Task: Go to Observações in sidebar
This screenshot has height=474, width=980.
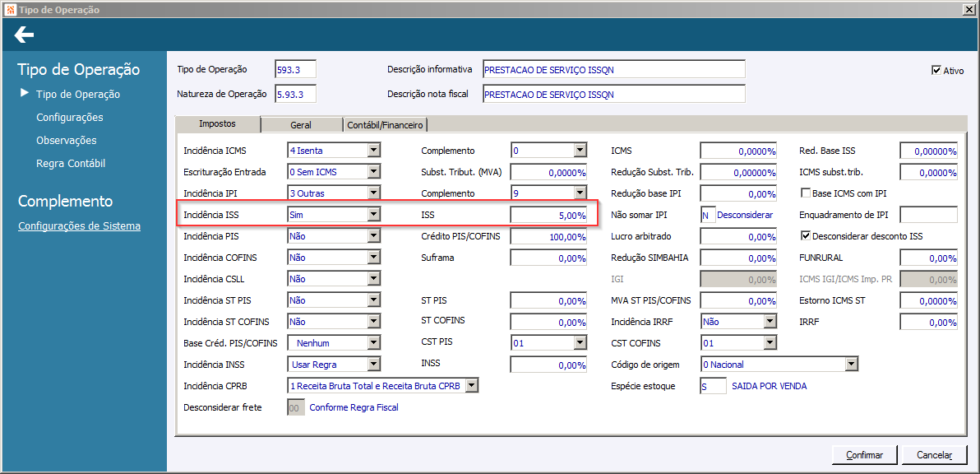Action: pos(67,141)
